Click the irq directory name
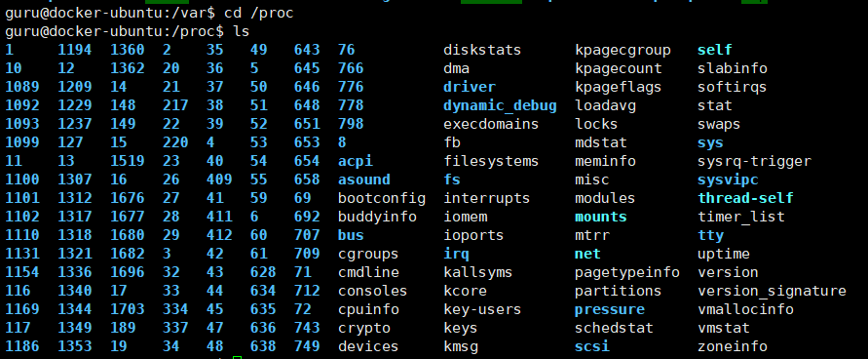868x359 pixels. click(x=456, y=255)
